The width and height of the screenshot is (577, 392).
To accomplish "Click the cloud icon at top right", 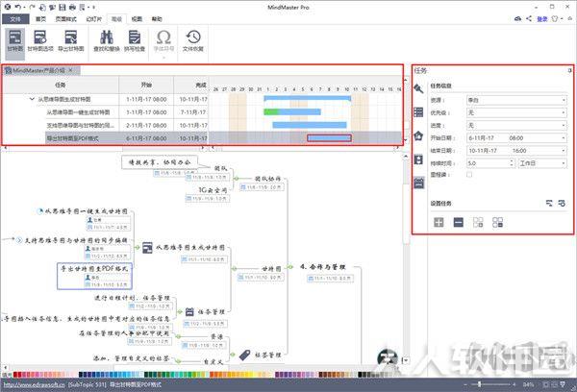I will pos(517,18).
